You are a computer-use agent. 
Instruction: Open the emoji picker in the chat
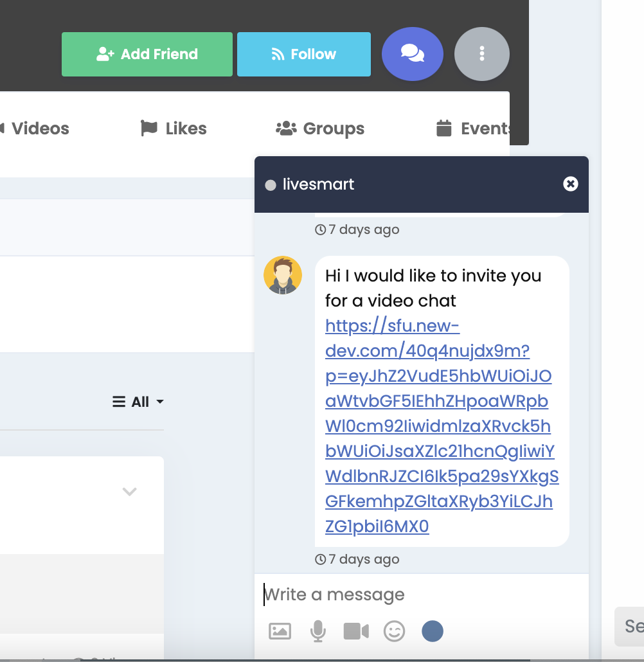[395, 631]
